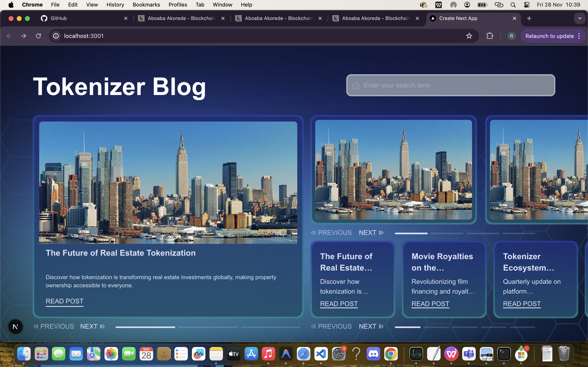Click the back navigation arrow
The image size is (588, 367).
(9, 36)
